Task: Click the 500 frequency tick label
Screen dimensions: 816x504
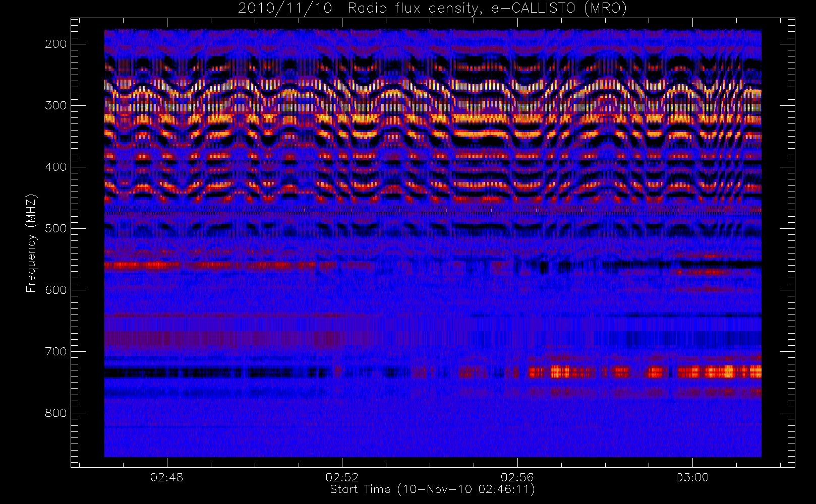Action: 56,228
